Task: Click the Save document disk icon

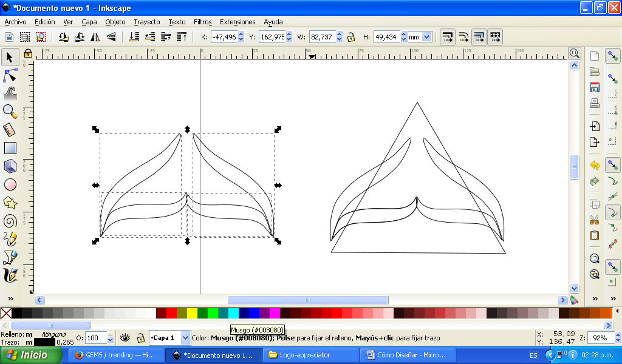Action: click(x=594, y=87)
